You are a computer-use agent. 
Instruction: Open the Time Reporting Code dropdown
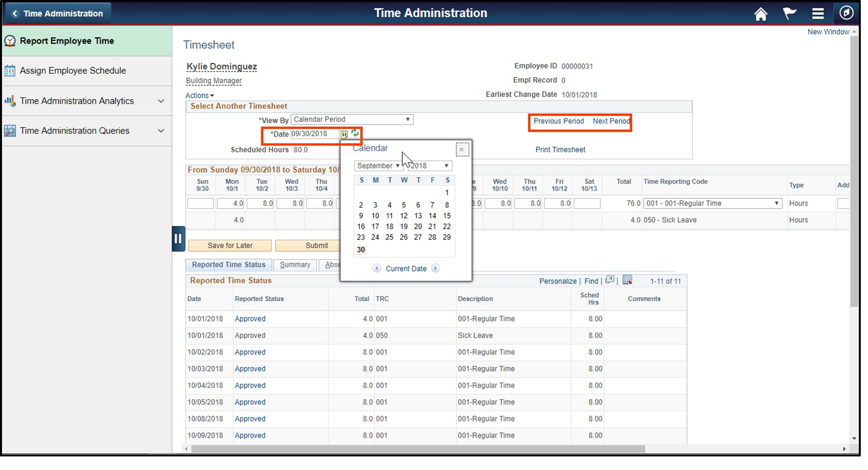pos(776,203)
